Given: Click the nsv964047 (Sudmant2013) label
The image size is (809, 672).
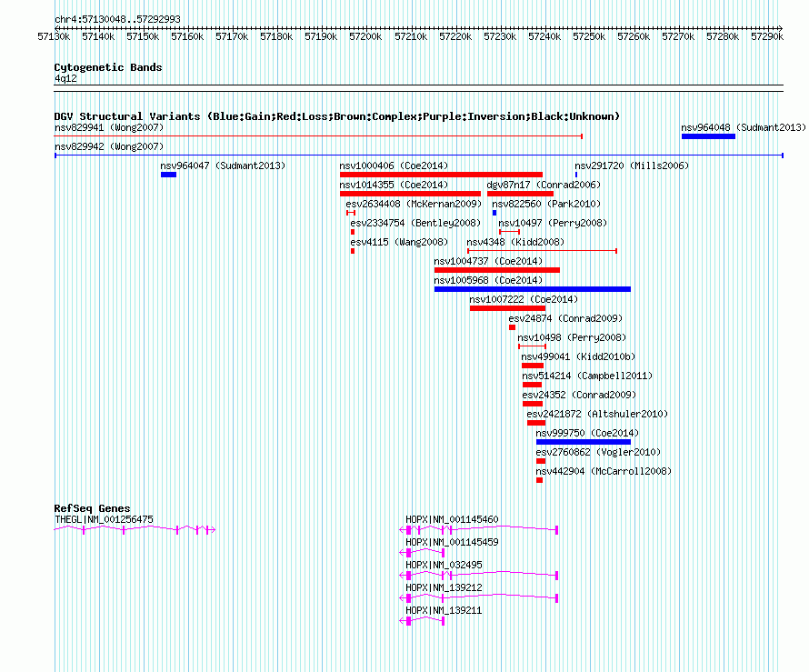Looking at the screenshot, I should click(223, 165).
